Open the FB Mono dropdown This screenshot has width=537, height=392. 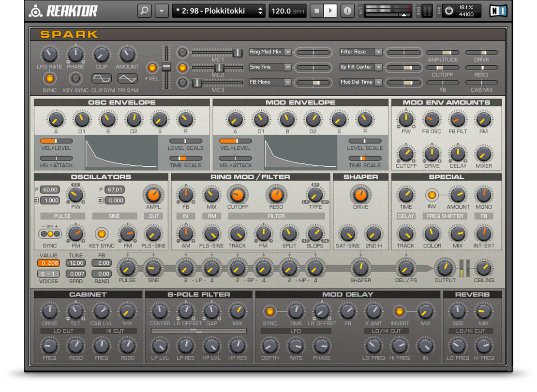(270, 82)
